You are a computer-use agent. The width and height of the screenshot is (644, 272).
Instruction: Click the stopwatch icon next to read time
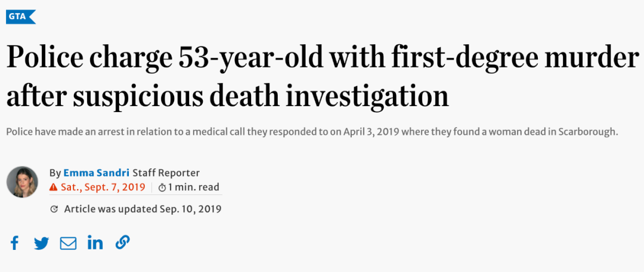pyautogui.click(x=162, y=188)
